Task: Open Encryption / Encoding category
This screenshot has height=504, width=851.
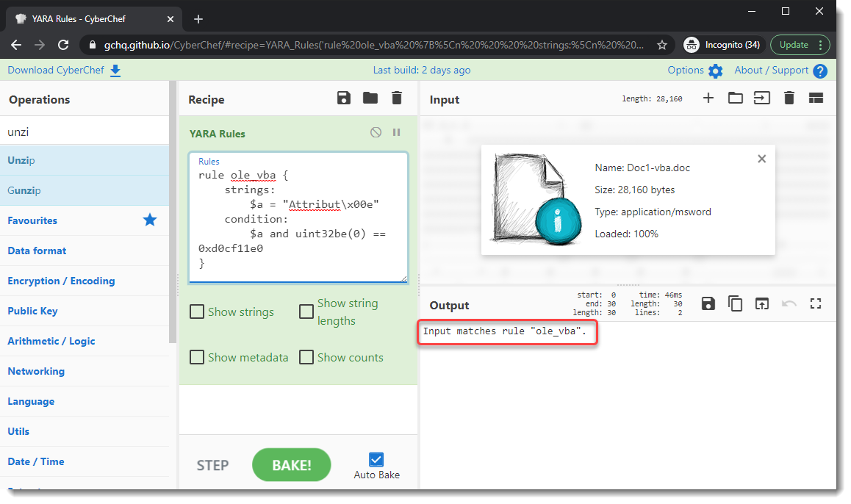Action: click(61, 281)
